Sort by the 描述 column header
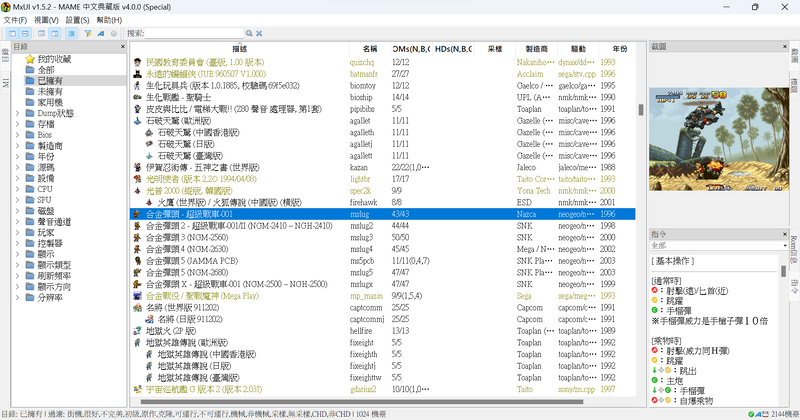The width and height of the screenshot is (800, 420). click(x=239, y=49)
